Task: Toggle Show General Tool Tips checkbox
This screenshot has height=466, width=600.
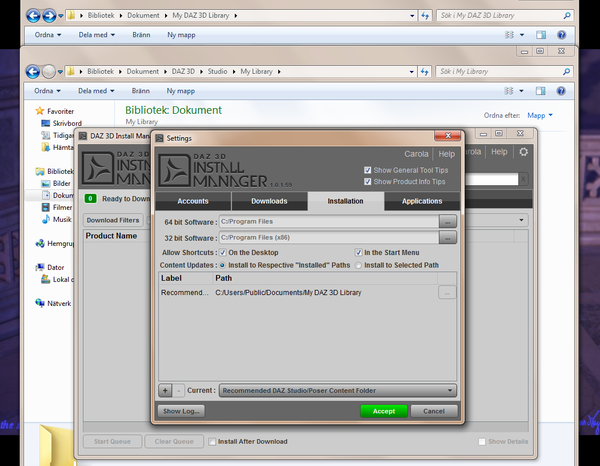Action: coord(368,170)
